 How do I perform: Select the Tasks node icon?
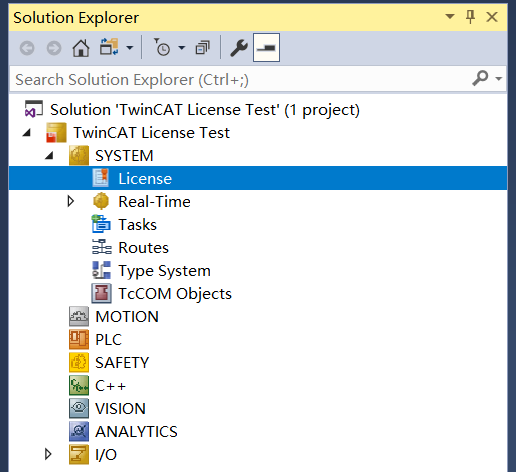[x=101, y=224]
